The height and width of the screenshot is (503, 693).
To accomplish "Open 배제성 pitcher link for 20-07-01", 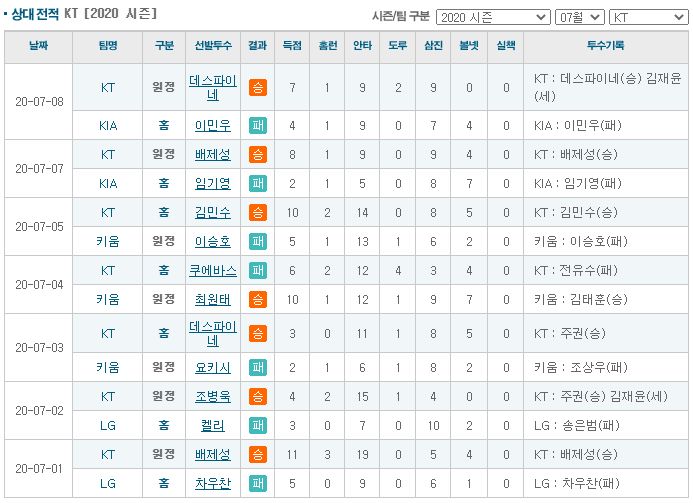I will (x=213, y=454).
